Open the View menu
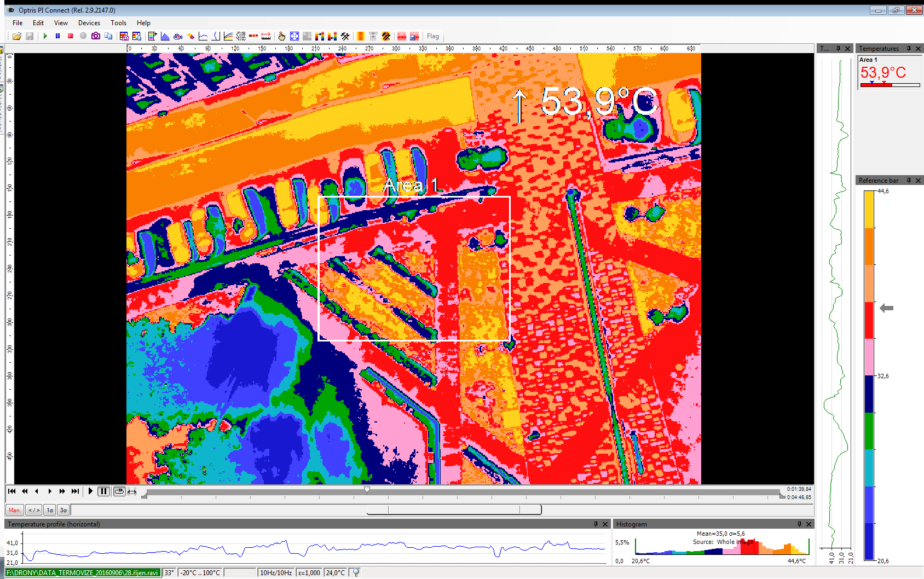Screen dimensions: 924x579 61,23
